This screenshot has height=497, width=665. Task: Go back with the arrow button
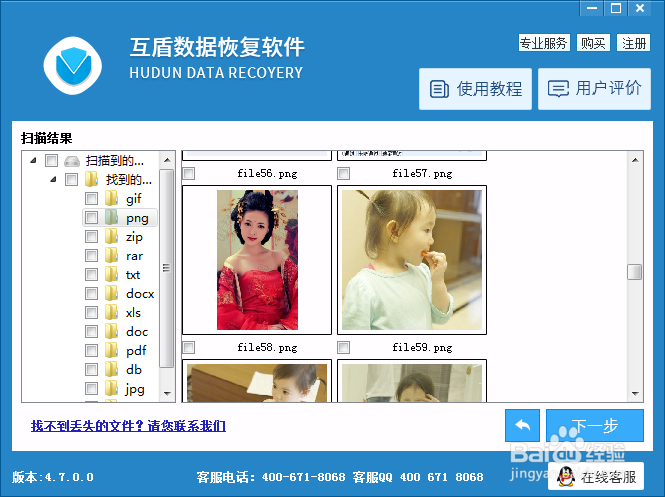point(522,425)
